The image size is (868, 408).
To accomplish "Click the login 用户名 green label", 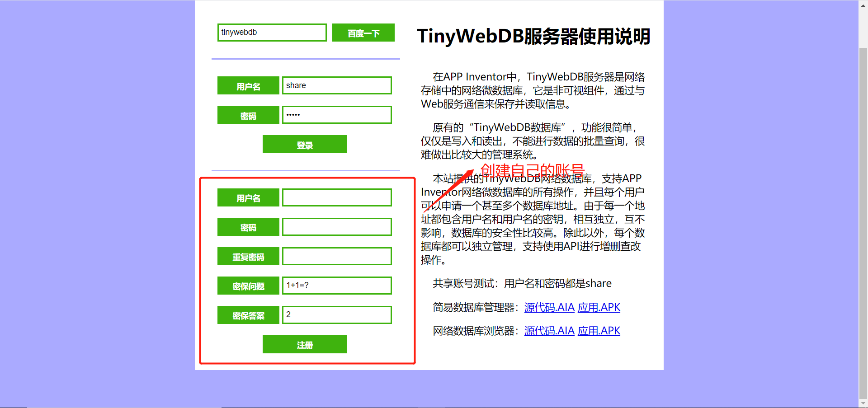I will pyautogui.click(x=248, y=85).
